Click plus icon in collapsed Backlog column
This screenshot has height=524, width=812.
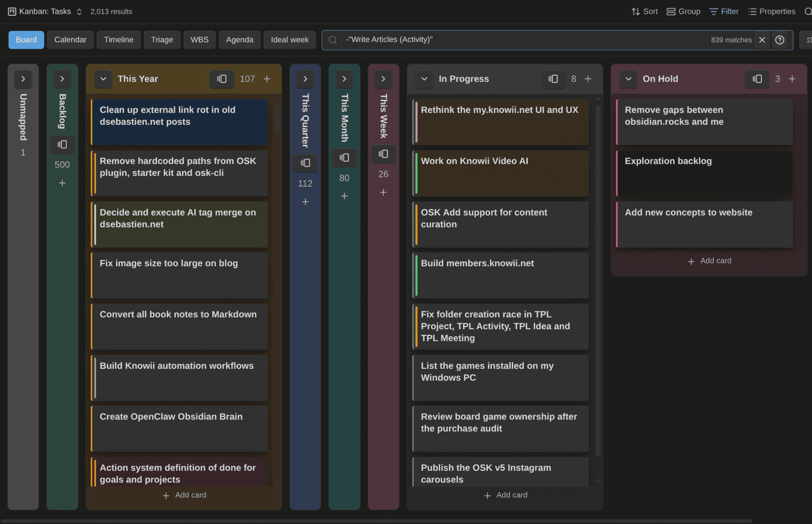[x=62, y=183]
